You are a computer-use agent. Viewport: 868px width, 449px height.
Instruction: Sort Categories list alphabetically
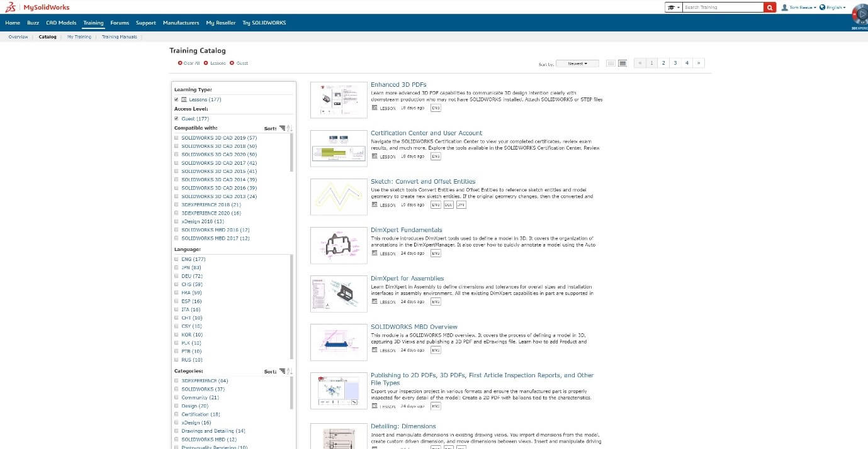coord(290,372)
